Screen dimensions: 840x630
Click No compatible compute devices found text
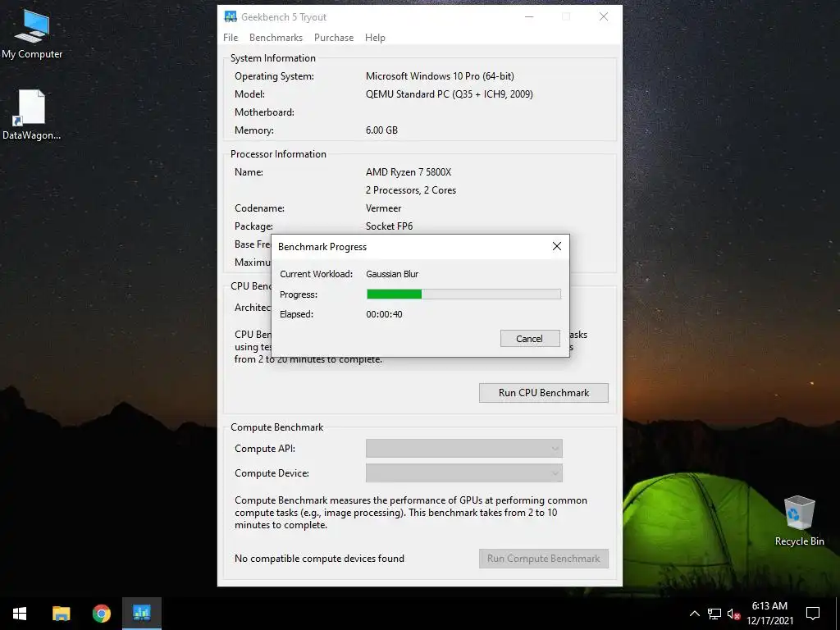point(319,558)
